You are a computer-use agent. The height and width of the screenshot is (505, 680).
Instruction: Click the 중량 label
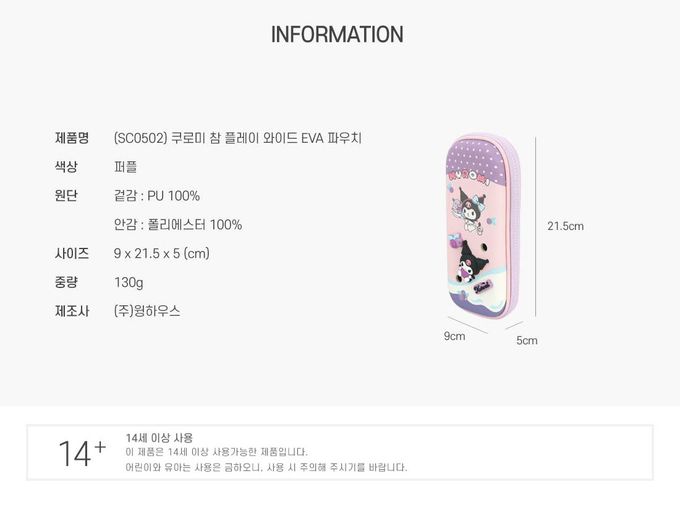tap(67, 282)
